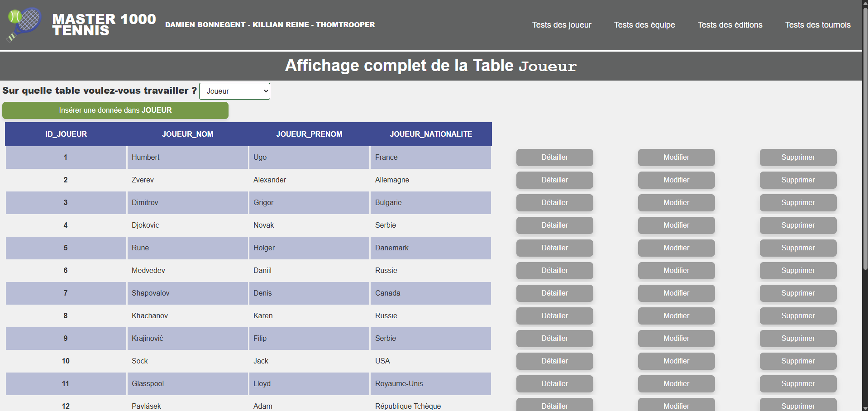Open Tests des équipe menu
The image size is (868, 411).
click(644, 25)
